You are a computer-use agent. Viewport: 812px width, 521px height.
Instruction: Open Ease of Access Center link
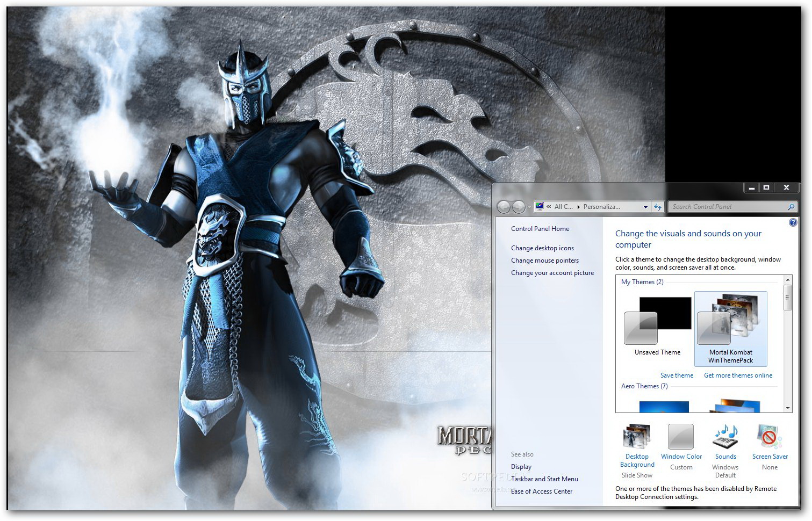541,491
